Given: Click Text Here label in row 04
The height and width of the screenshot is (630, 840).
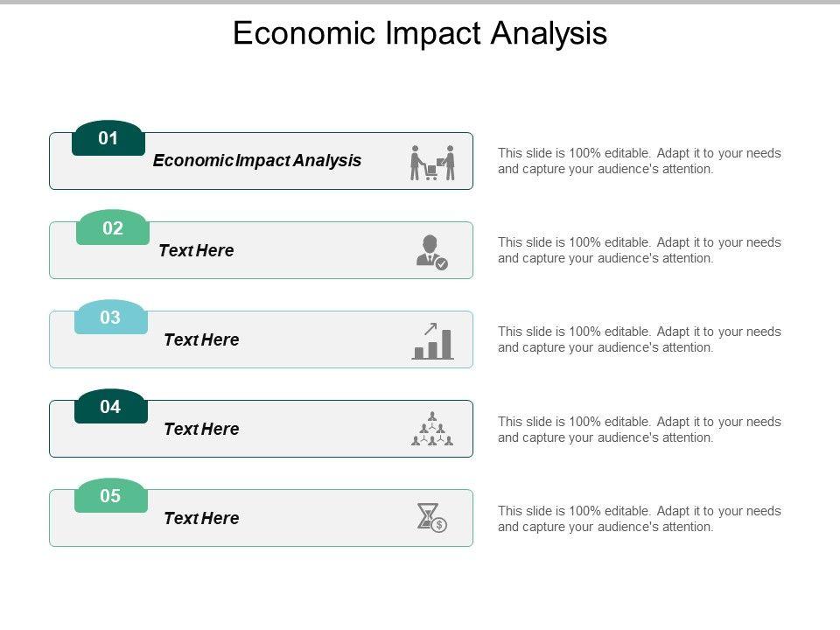Looking at the screenshot, I should pos(201,429).
